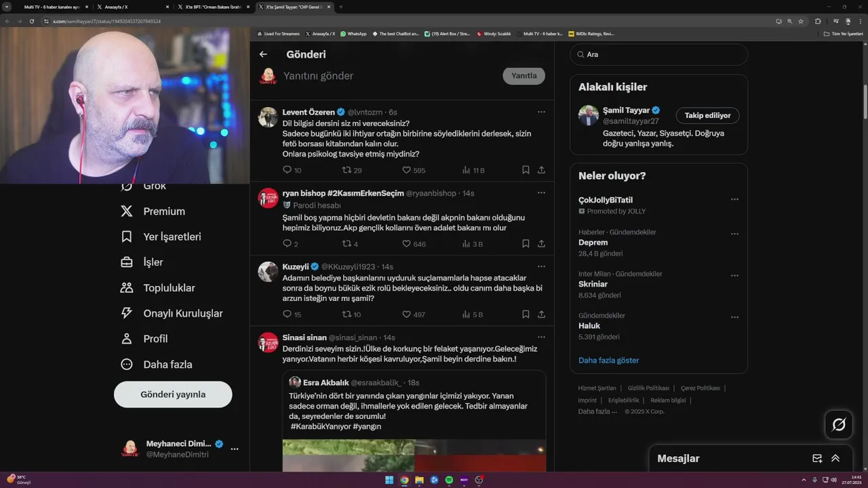This screenshot has height=488, width=868.
Task: Open Onaylı Kuruluşlar in the sidebar
Action: click(171, 313)
